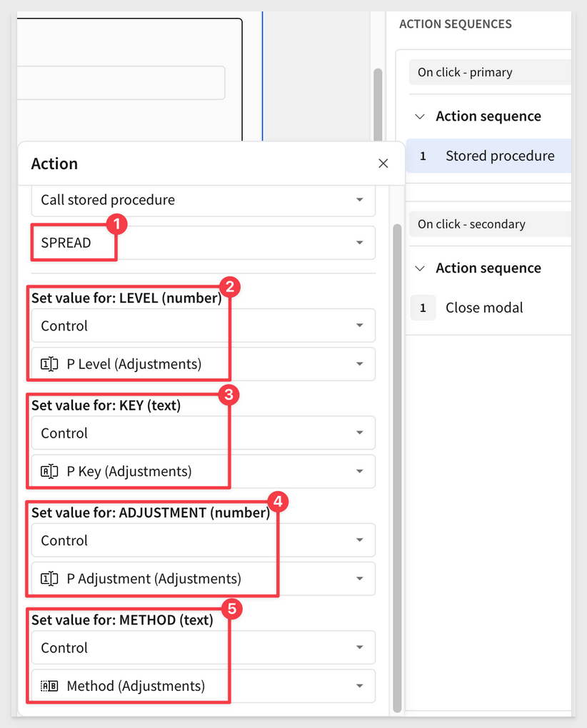Image resolution: width=587 pixels, height=728 pixels.
Task: Select the Stored procedure action step
Action: (x=500, y=156)
